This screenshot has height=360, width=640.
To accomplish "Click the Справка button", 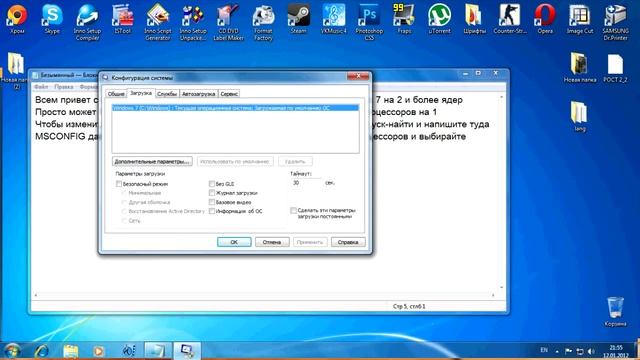I will [x=348, y=242].
